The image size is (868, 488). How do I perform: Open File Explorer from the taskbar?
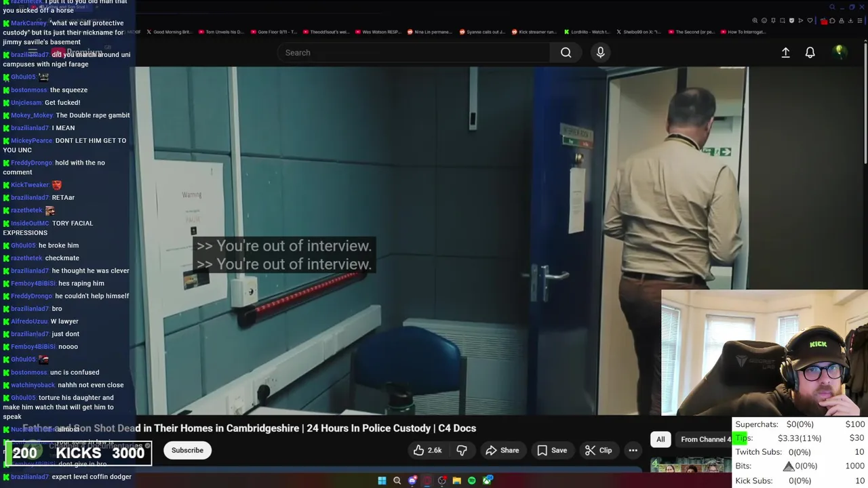point(457,481)
